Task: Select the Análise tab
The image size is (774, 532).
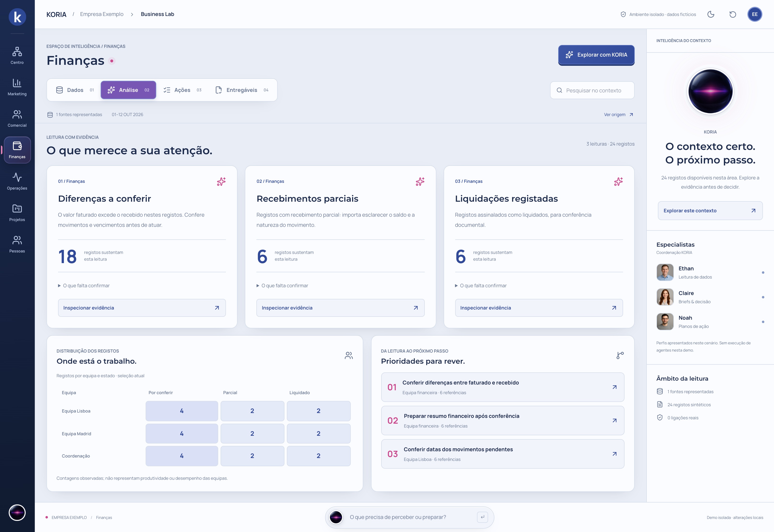Action: (x=128, y=90)
